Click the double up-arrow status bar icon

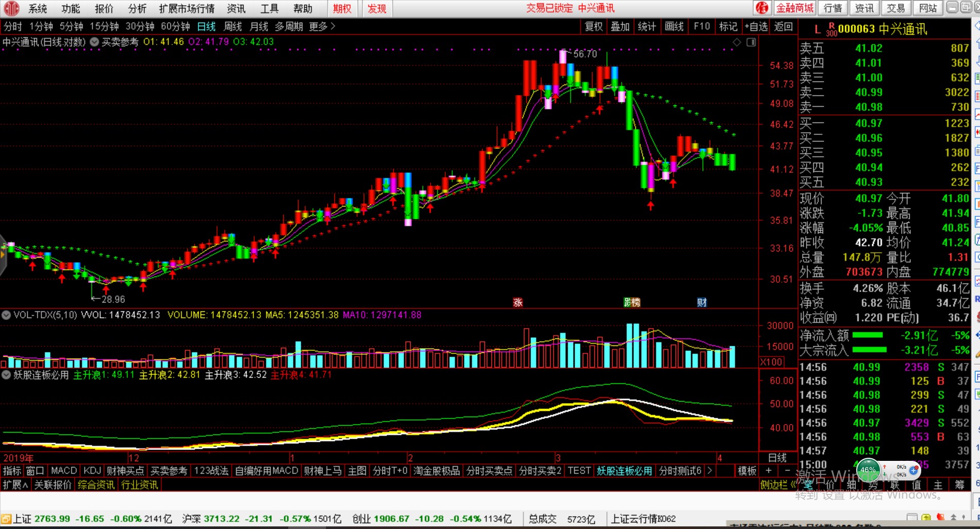coord(954,518)
